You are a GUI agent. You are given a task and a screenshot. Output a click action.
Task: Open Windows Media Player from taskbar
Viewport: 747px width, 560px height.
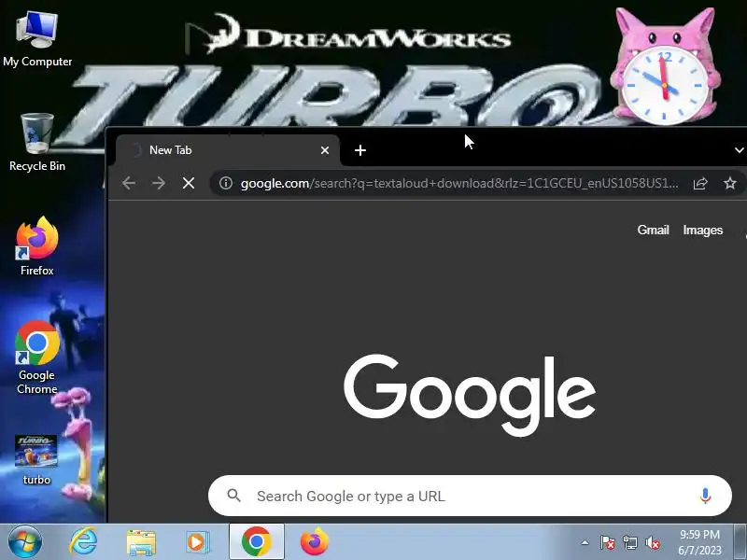197,542
